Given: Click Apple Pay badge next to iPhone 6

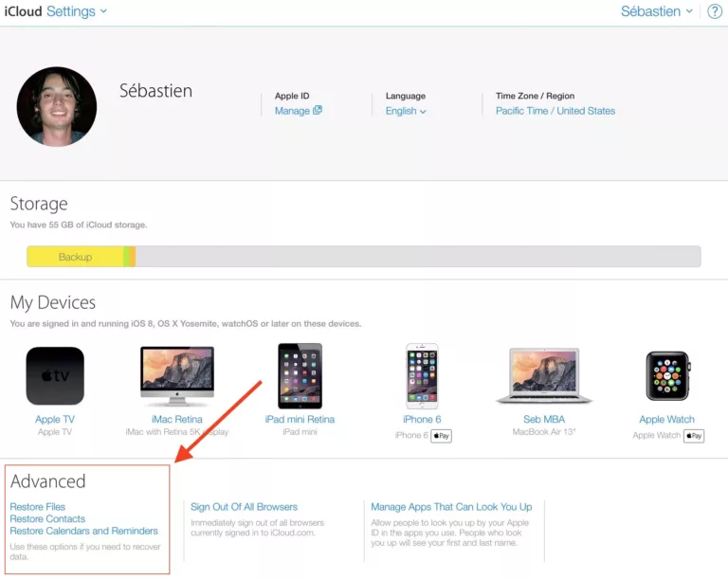Looking at the screenshot, I should [x=441, y=436].
